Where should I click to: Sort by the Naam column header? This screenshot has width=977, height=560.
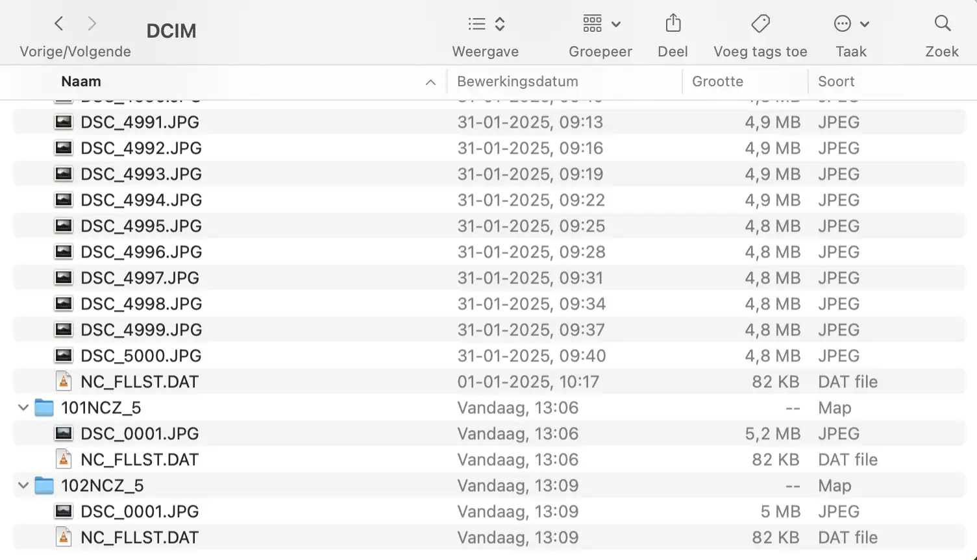click(x=81, y=82)
